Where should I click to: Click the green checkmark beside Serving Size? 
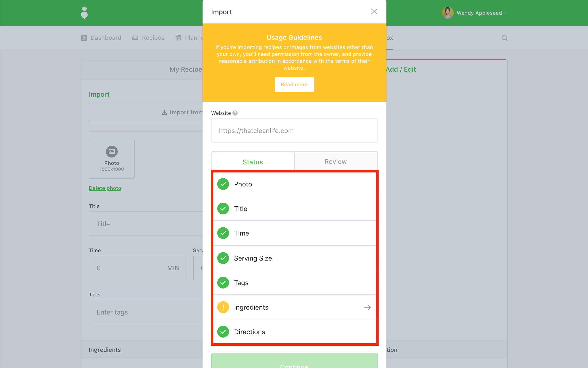pos(223,258)
